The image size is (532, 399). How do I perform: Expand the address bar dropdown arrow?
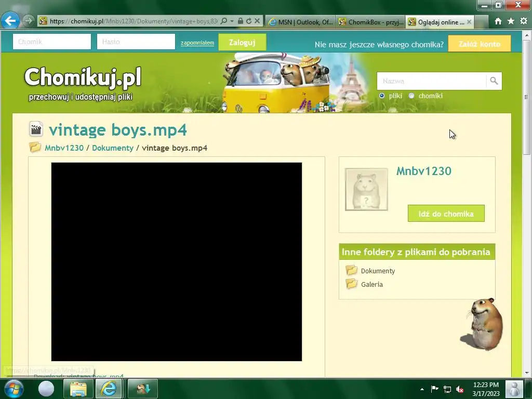pos(232,21)
